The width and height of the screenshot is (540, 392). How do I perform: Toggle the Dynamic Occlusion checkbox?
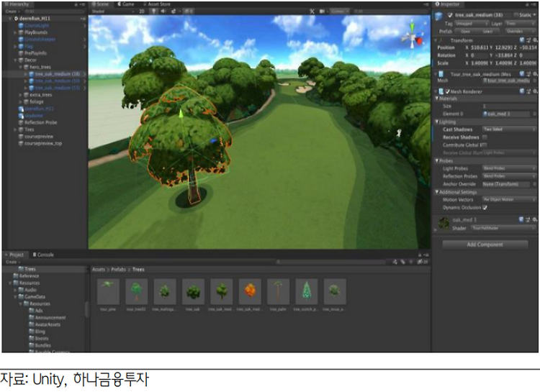[485, 208]
